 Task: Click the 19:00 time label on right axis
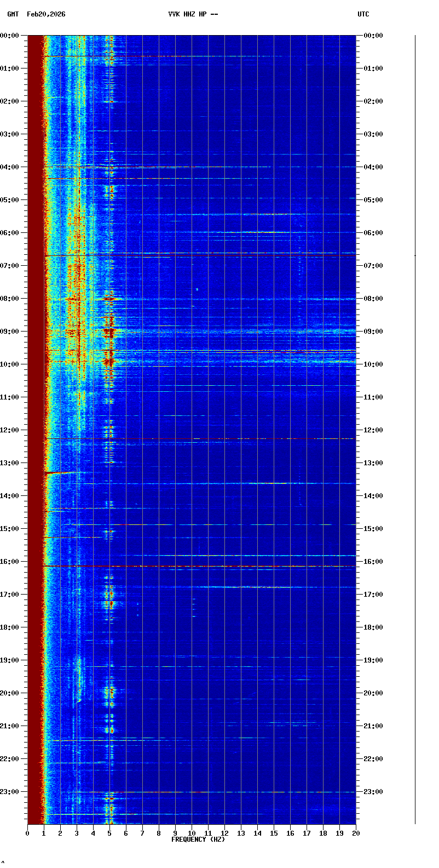[373, 660]
